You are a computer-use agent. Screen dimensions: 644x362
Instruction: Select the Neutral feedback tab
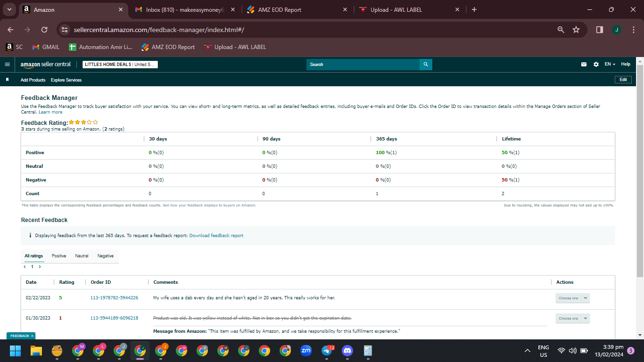[x=82, y=256]
